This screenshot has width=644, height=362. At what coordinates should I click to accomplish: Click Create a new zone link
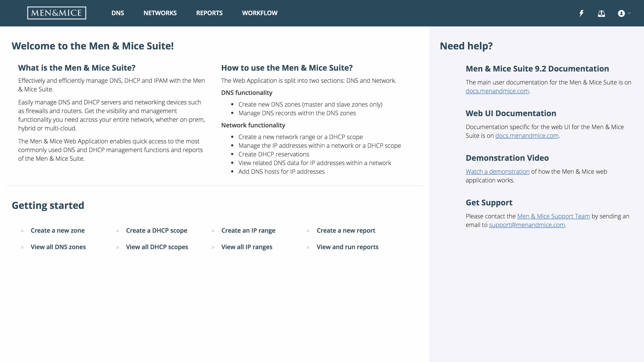57,230
